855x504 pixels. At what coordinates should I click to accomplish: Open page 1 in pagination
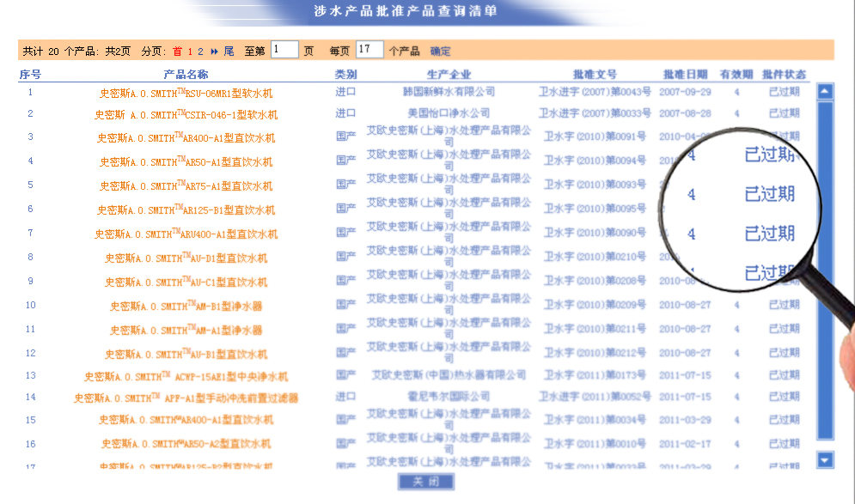click(190, 52)
